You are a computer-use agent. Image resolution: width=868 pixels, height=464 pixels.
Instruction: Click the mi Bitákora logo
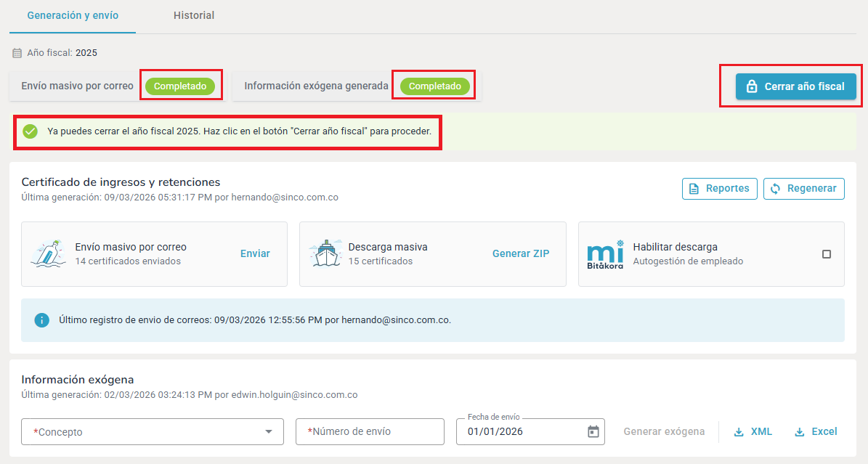(605, 254)
